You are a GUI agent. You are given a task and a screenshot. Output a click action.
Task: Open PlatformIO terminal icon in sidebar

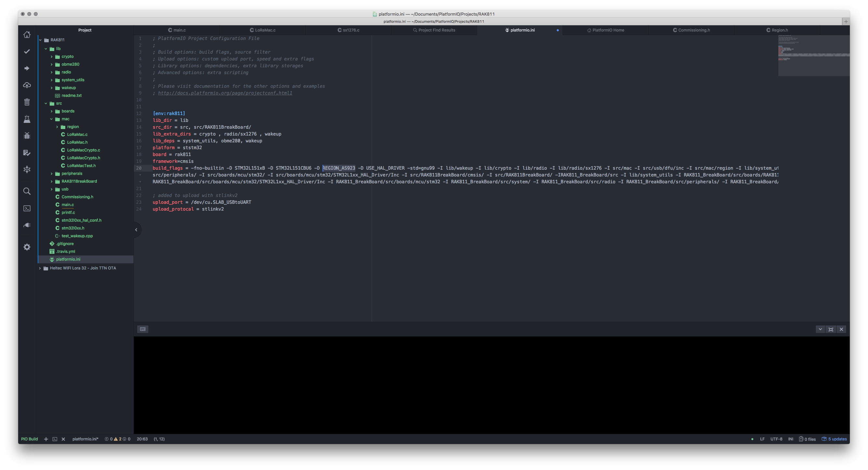27,208
